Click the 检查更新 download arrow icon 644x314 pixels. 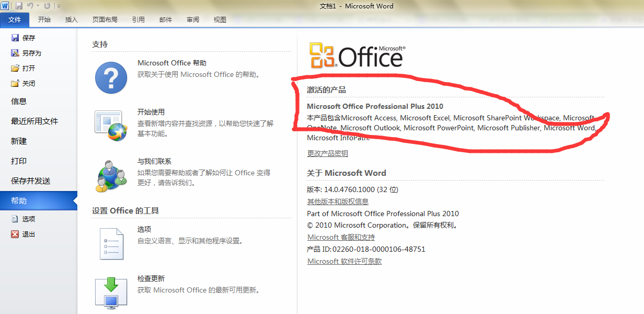coord(111,292)
